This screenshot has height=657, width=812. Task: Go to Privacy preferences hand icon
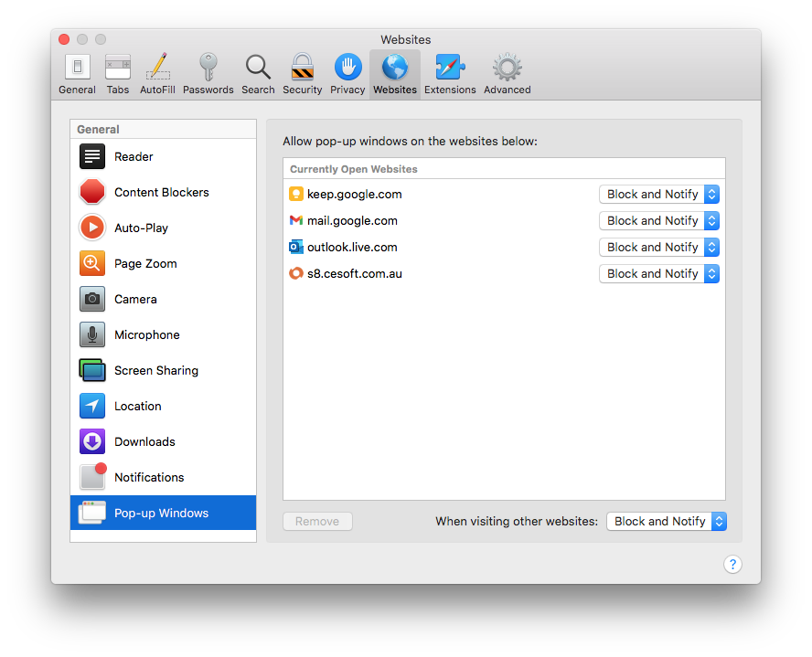[347, 73]
